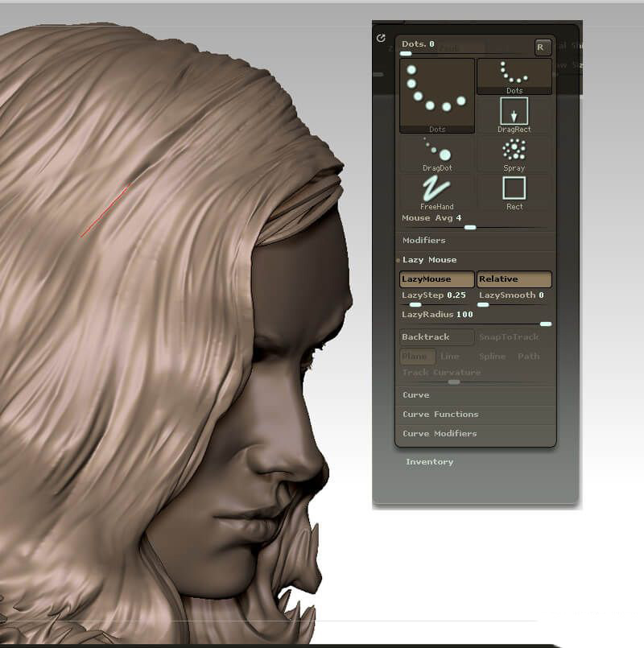Select the DragRect stroke type
The width and height of the screenshot is (644, 648).
click(514, 114)
